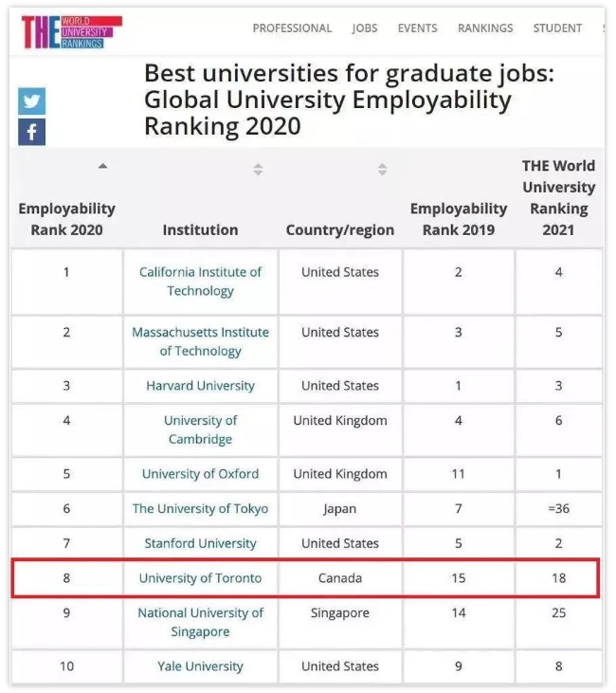Click the Facebook share icon
The image size is (616, 693).
(31, 132)
